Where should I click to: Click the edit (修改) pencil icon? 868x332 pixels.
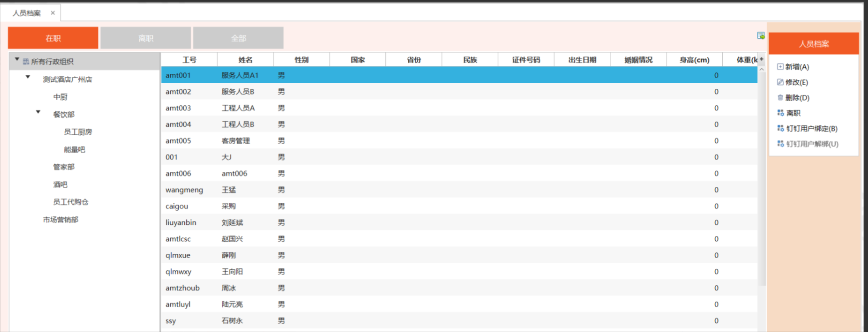(780, 82)
